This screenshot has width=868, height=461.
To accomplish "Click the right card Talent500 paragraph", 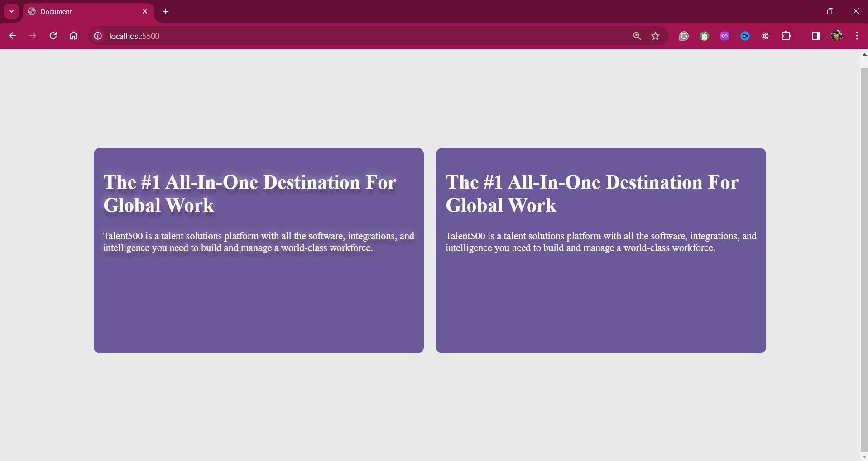I will click(600, 242).
